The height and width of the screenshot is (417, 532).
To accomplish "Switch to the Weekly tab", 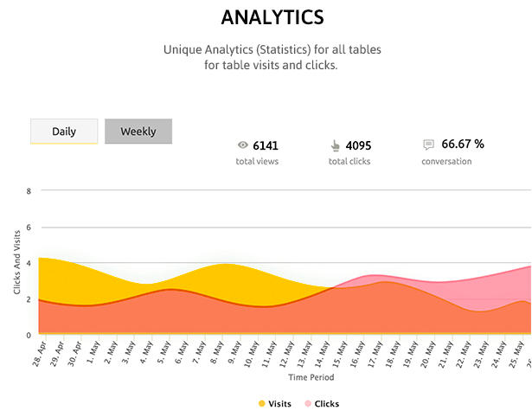I will 138,132.
